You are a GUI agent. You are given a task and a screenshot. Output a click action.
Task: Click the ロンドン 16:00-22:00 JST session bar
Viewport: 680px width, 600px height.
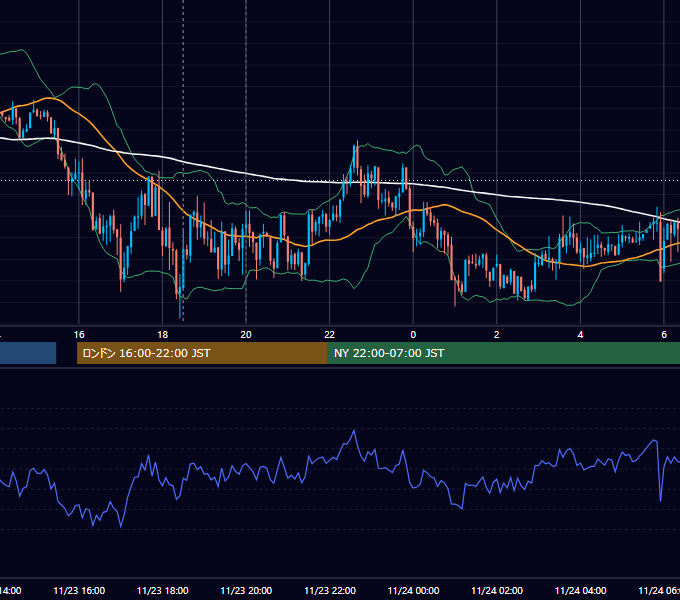[x=202, y=353]
